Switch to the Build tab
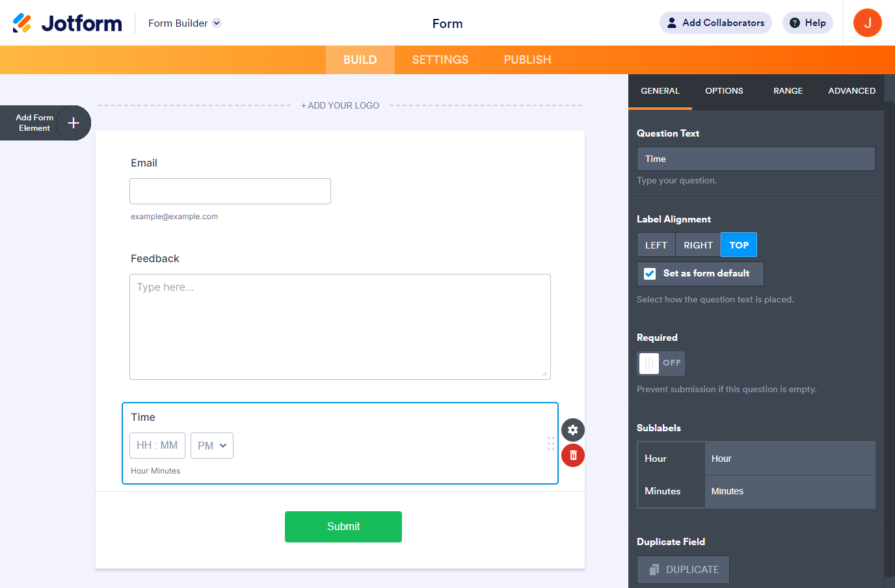 tap(360, 60)
